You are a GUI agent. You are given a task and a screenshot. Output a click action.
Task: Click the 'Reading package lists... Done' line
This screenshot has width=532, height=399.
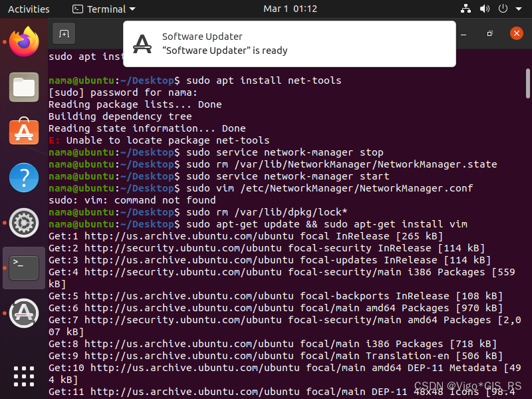135,104
